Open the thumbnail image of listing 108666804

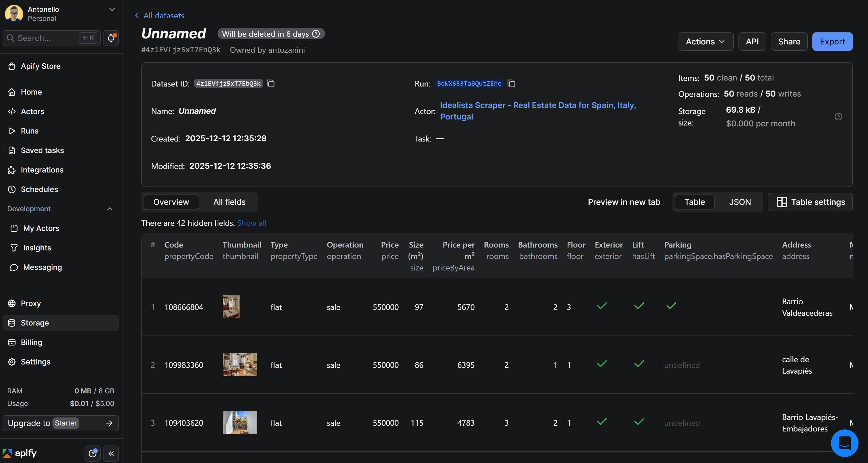click(231, 307)
